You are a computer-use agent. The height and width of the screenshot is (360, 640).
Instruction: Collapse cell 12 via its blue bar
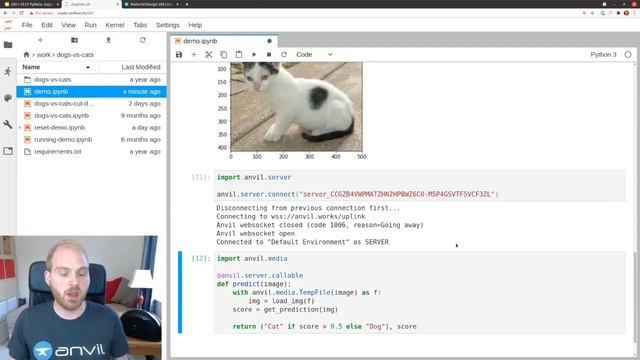[x=180, y=293]
